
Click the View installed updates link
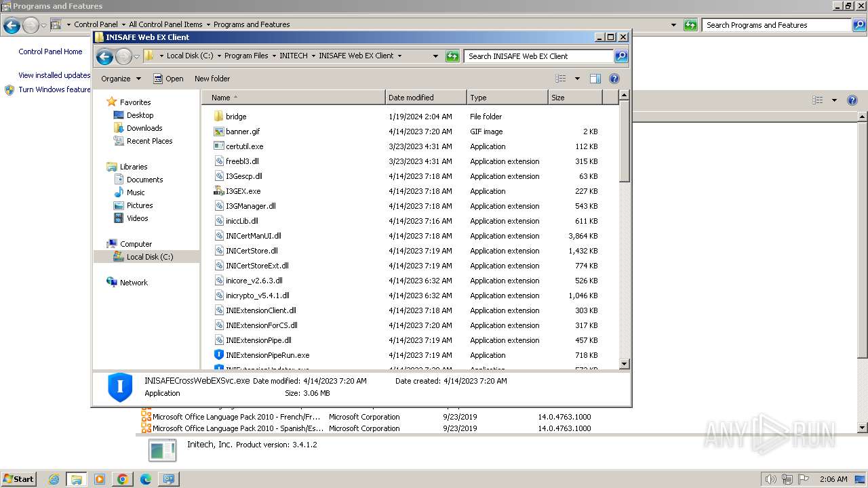(54, 75)
